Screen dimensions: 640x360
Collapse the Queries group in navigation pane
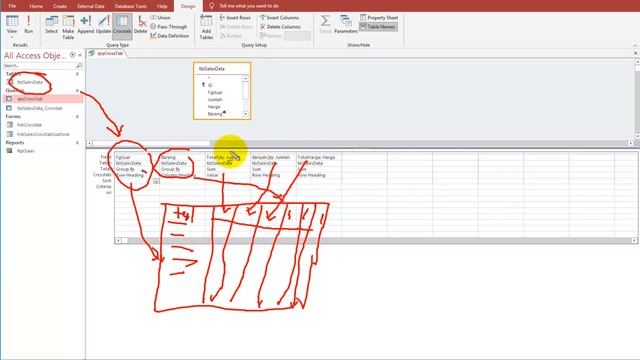(x=77, y=90)
